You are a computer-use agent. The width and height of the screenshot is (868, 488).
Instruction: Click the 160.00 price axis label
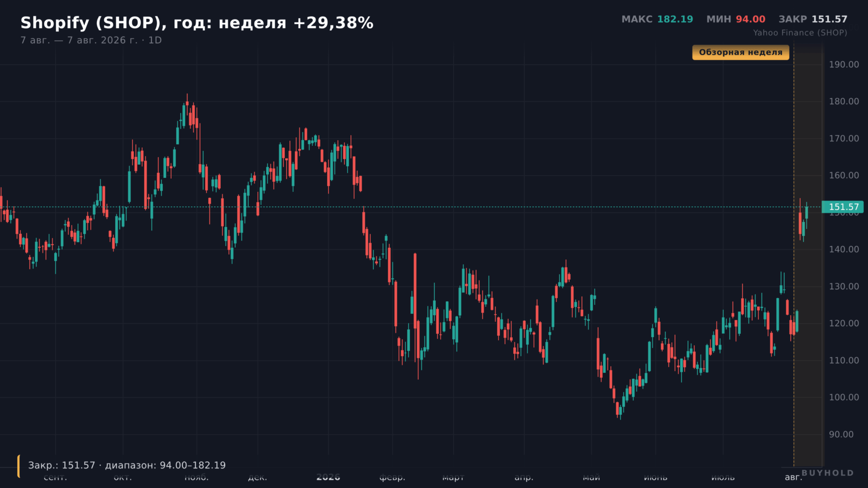pos(844,175)
